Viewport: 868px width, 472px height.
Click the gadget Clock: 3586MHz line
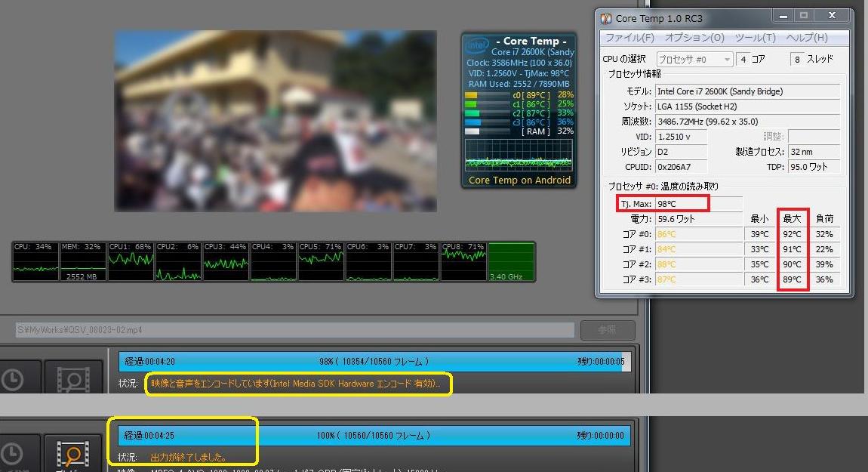(519, 63)
